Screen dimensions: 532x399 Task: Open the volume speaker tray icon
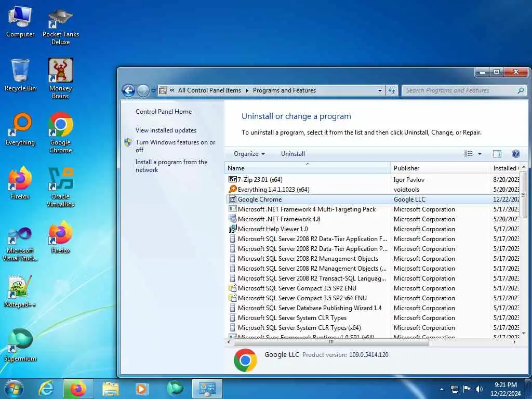tap(479, 389)
